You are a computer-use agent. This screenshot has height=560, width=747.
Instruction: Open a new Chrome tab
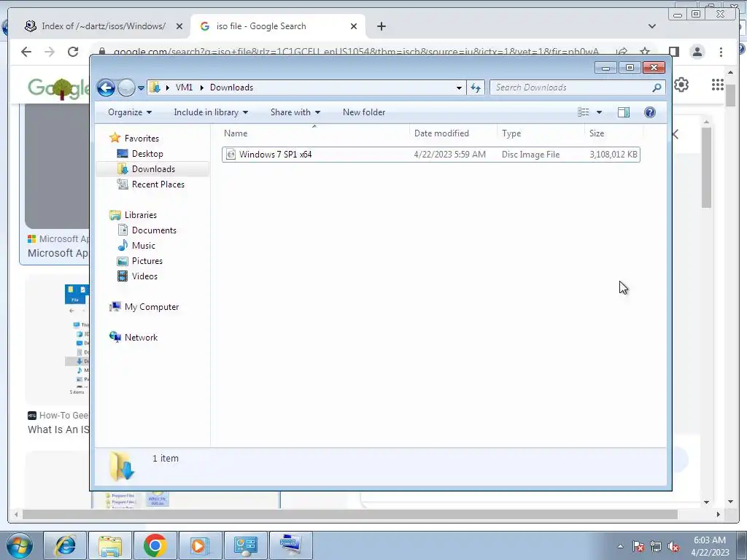pos(381,26)
